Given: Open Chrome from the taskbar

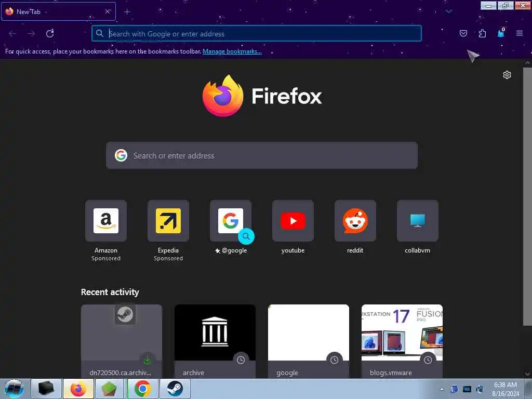Looking at the screenshot, I should click(142, 389).
